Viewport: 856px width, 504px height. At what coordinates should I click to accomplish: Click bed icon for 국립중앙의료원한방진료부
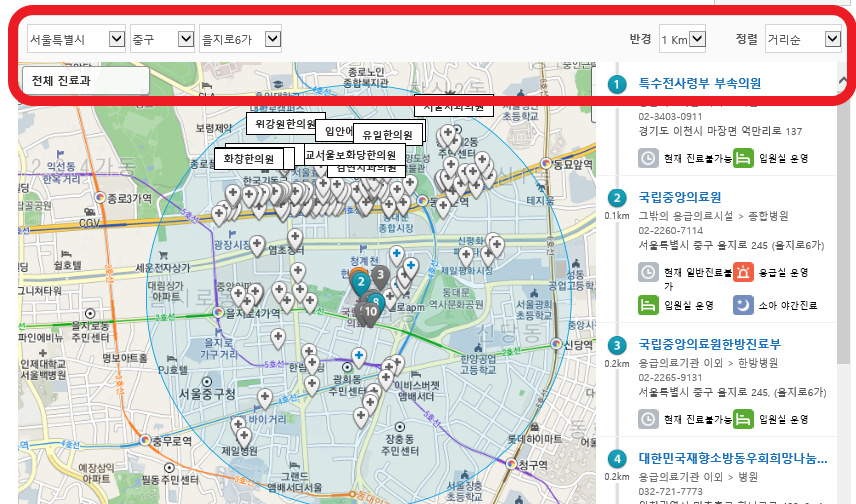point(743,419)
